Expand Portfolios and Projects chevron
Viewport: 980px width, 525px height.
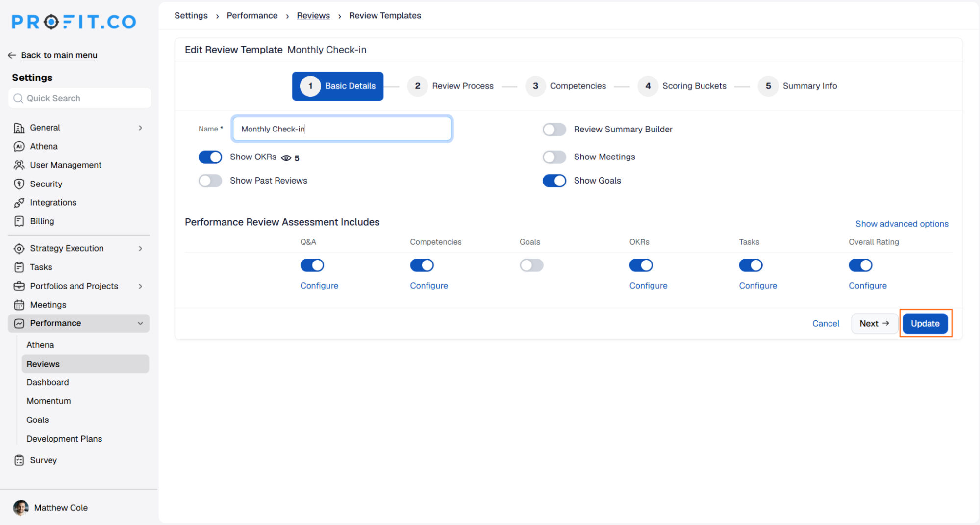point(140,286)
